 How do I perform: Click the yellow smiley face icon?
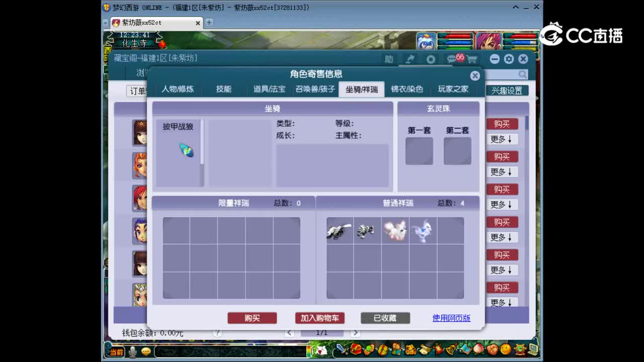tap(506, 349)
